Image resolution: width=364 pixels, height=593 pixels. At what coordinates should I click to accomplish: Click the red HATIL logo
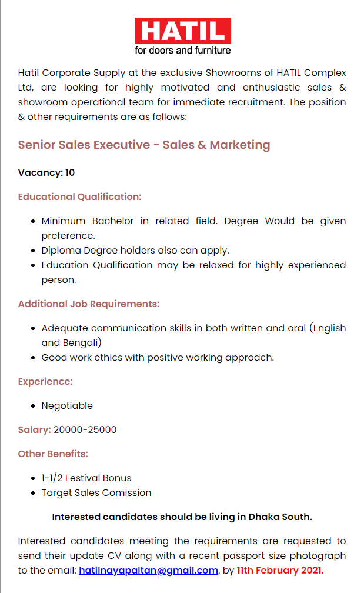pyautogui.click(x=183, y=31)
